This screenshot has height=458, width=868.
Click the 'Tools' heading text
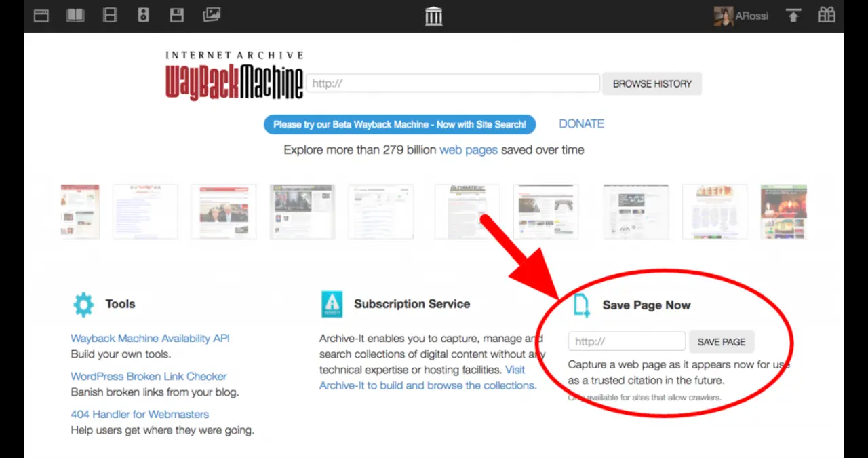tap(120, 304)
